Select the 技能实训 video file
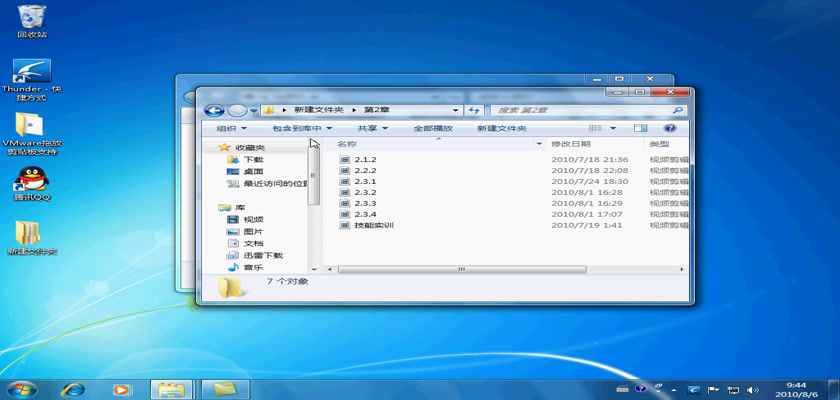This screenshot has height=400, width=840. (373, 225)
